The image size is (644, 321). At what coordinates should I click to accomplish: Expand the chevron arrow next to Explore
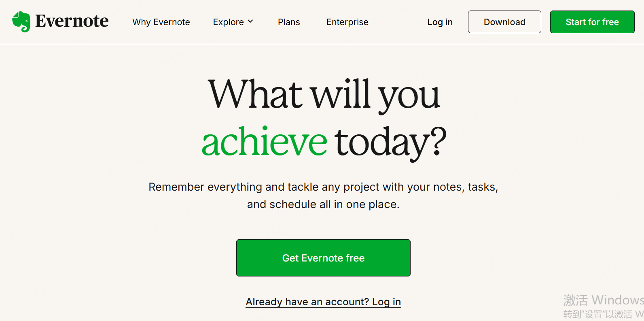[x=250, y=21]
